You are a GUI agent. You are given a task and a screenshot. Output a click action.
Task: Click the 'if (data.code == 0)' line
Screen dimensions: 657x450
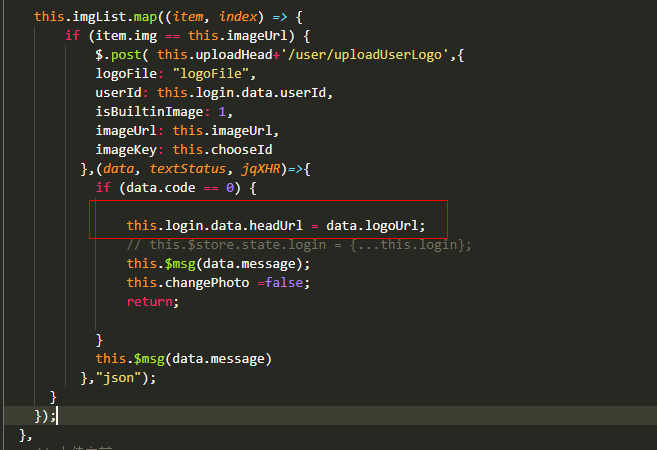click(176, 187)
